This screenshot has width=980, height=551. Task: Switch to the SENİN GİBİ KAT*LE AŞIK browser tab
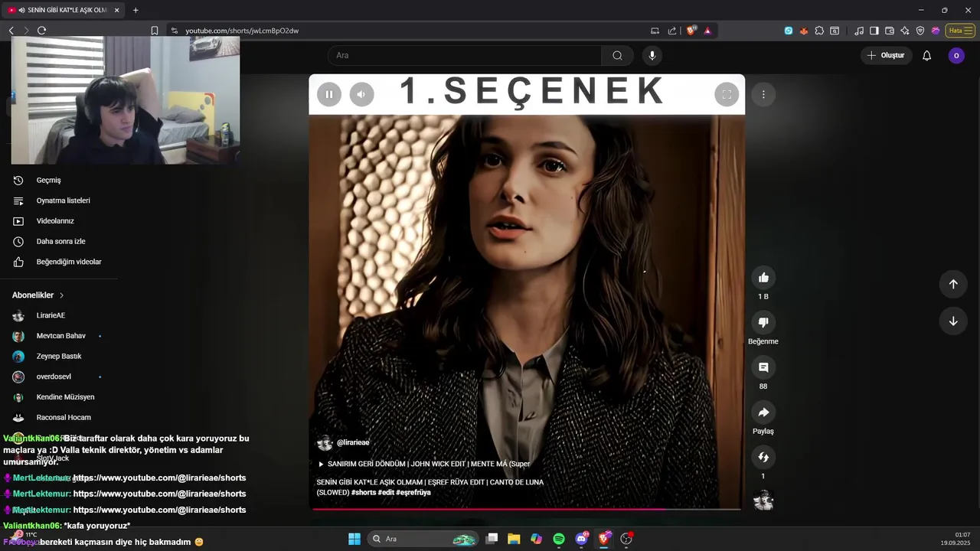63,10
